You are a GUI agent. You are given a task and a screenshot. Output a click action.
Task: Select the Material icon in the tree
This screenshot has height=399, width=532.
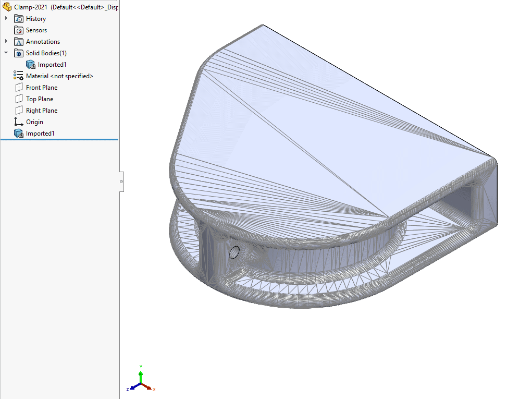[x=17, y=76]
